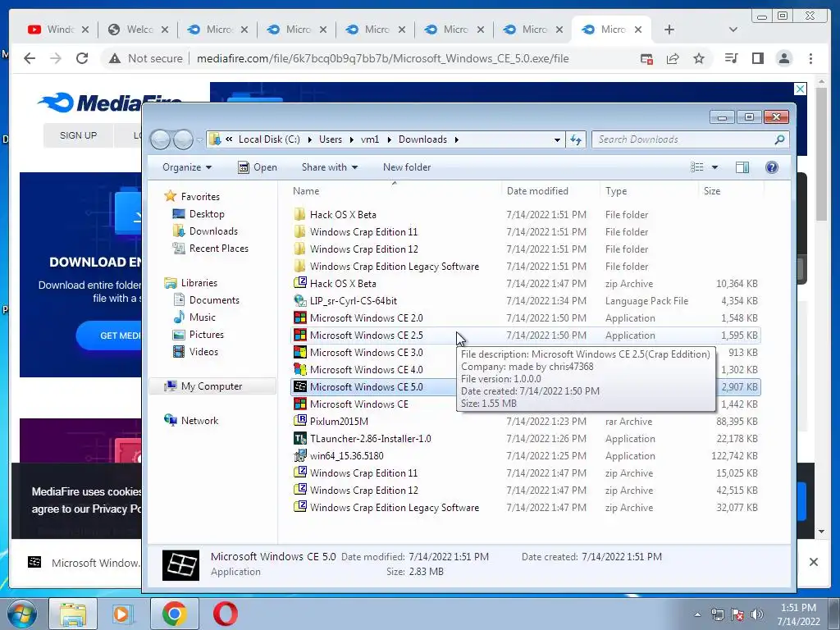This screenshot has height=630, width=840.
Task: Click the New folder button
Action: 407,167
